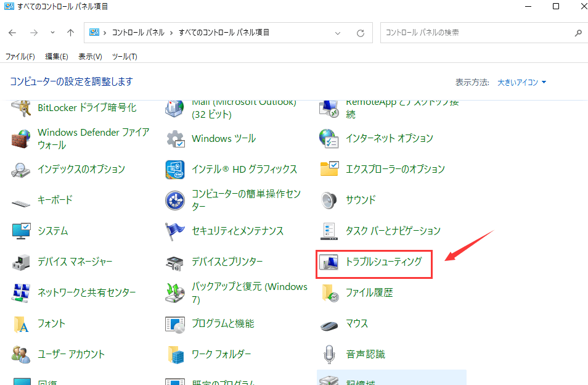Open the トラブルシューティング icon
The width and height of the screenshot is (588, 385).
tap(329, 262)
